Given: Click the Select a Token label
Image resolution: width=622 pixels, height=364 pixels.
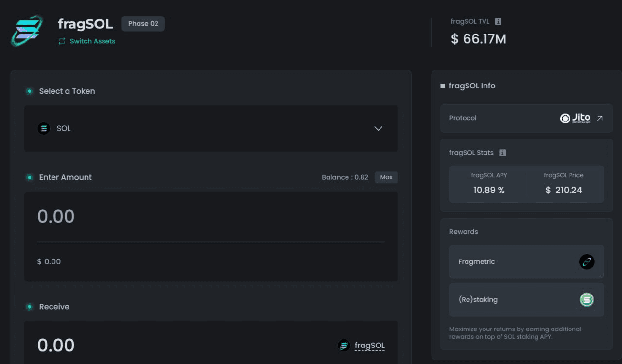Looking at the screenshot, I should pos(67,91).
